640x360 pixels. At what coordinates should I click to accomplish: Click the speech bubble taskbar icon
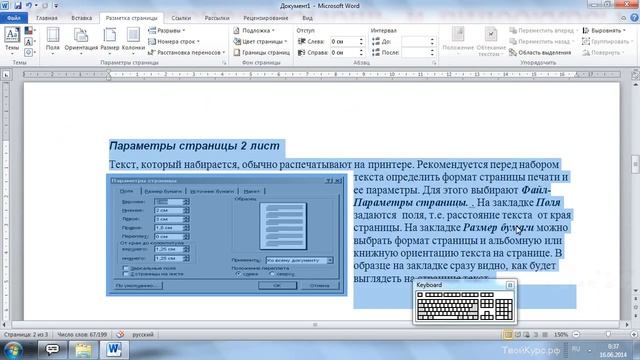pyautogui.click(x=52, y=350)
